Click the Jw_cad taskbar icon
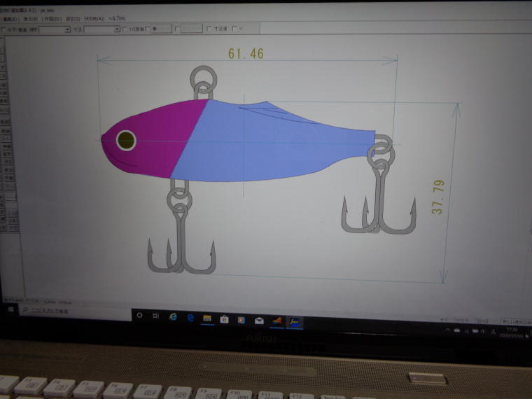This screenshot has height=399, width=532. [x=295, y=322]
